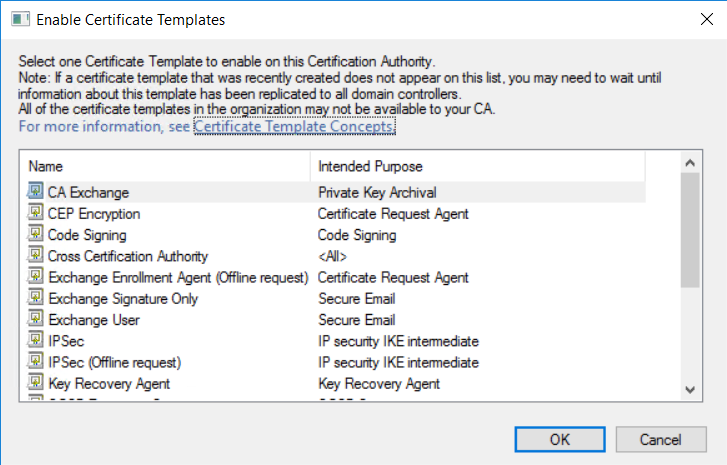Image resolution: width=727 pixels, height=465 pixels.
Task: Select Exchange Enrollment Agent (Offline request) entry
Action: click(178, 277)
